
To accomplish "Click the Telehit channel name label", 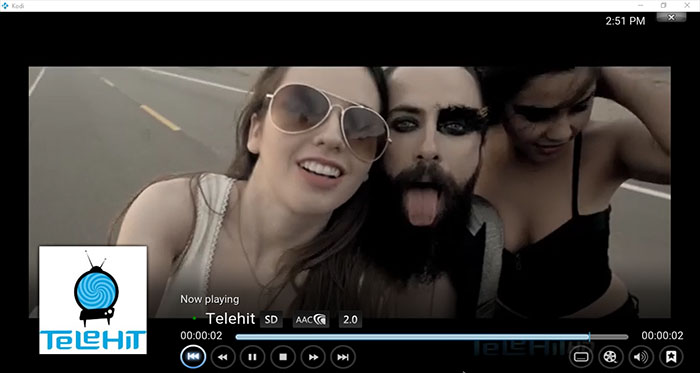I will 230,319.
